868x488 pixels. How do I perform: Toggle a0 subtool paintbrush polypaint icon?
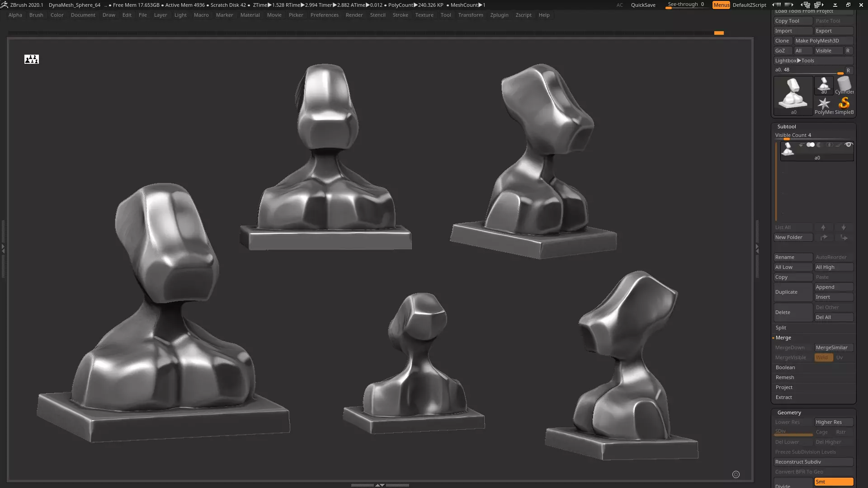(839, 145)
